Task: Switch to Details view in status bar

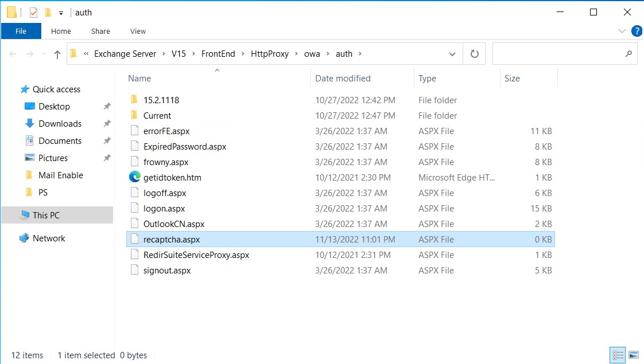Action: point(618,355)
